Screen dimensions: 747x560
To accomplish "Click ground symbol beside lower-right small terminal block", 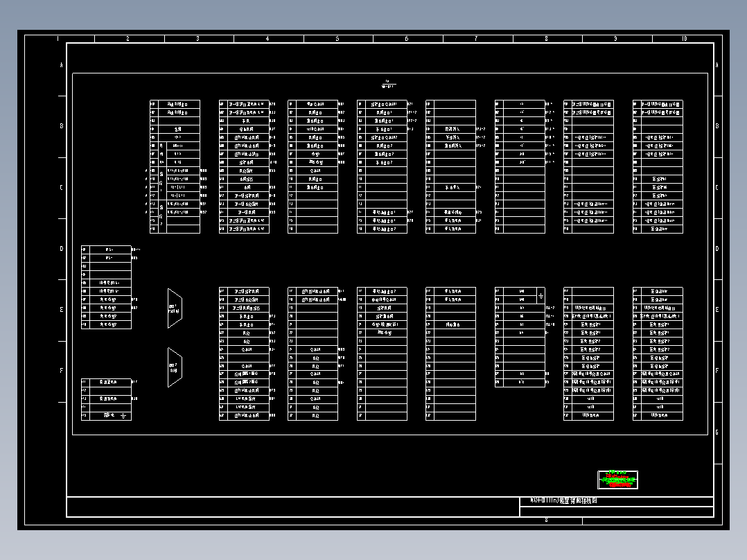I will click(x=541, y=296).
